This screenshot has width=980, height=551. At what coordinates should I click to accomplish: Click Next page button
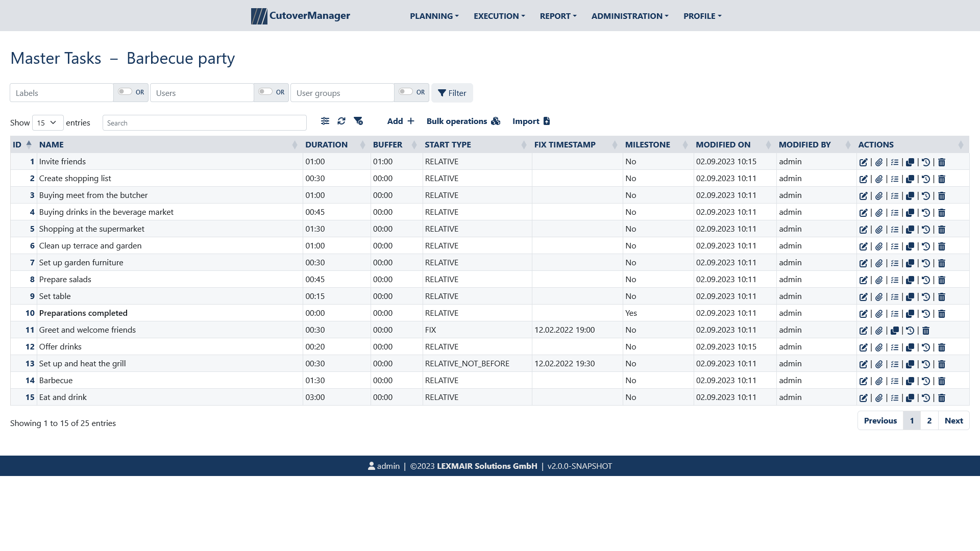click(x=954, y=420)
